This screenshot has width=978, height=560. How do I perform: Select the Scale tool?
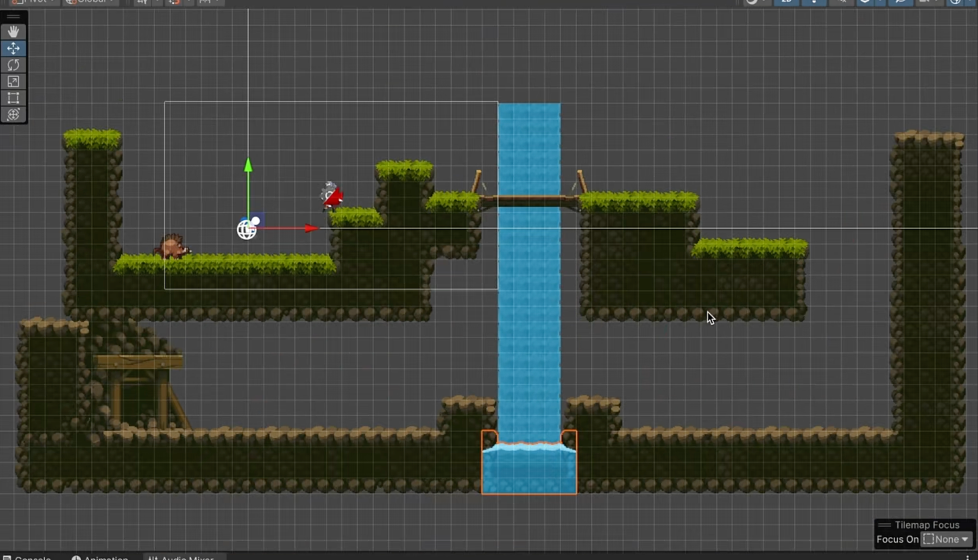coord(13,82)
